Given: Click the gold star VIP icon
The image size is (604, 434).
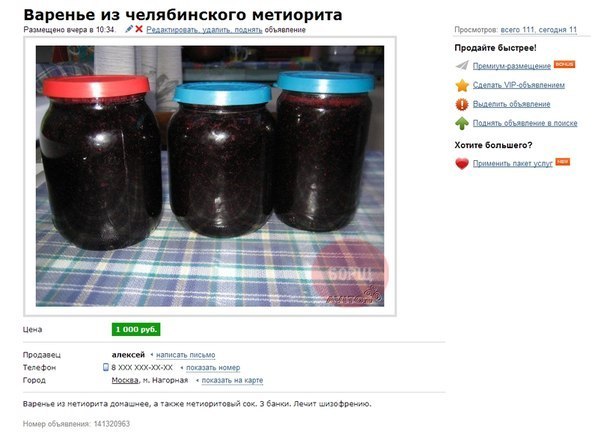Looking at the screenshot, I should 462,85.
